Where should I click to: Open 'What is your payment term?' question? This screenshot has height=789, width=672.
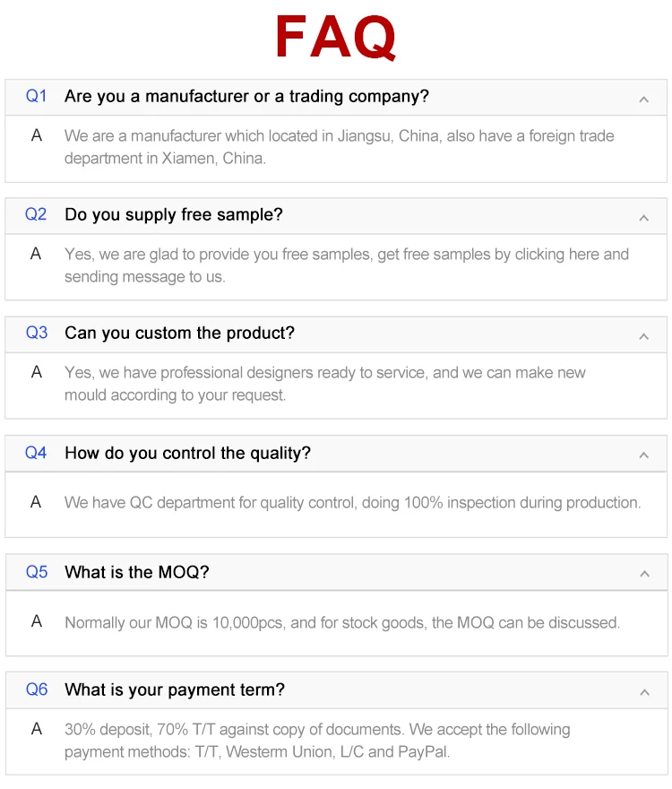coord(175,689)
